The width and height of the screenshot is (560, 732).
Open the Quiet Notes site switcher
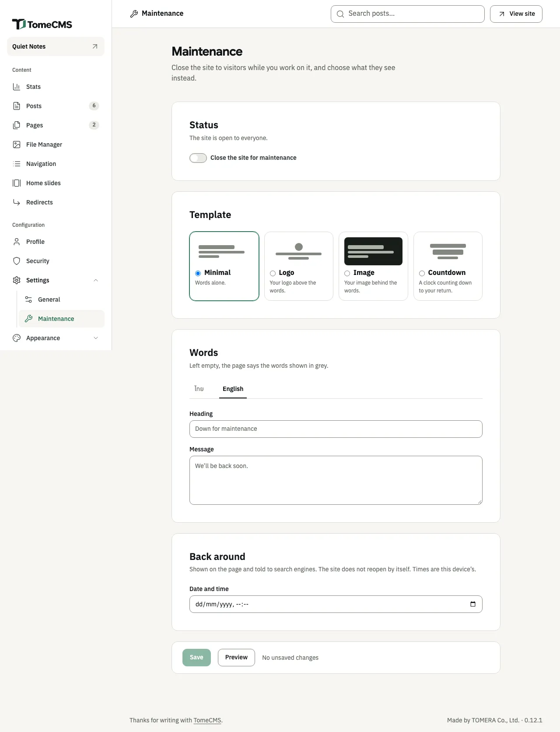click(56, 46)
